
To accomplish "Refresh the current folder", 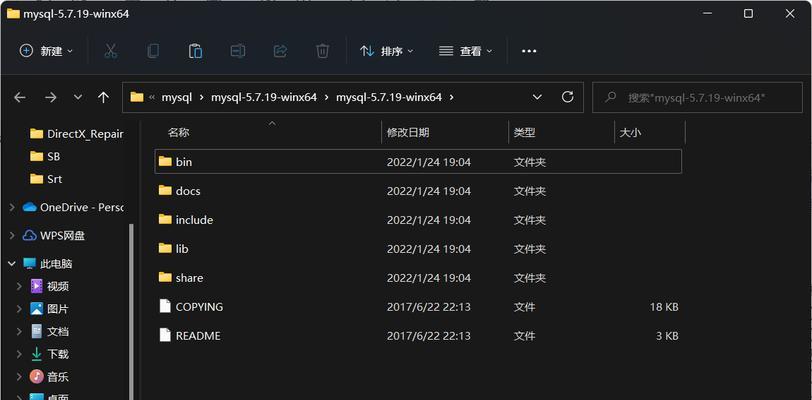I will [x=568, y=97].
